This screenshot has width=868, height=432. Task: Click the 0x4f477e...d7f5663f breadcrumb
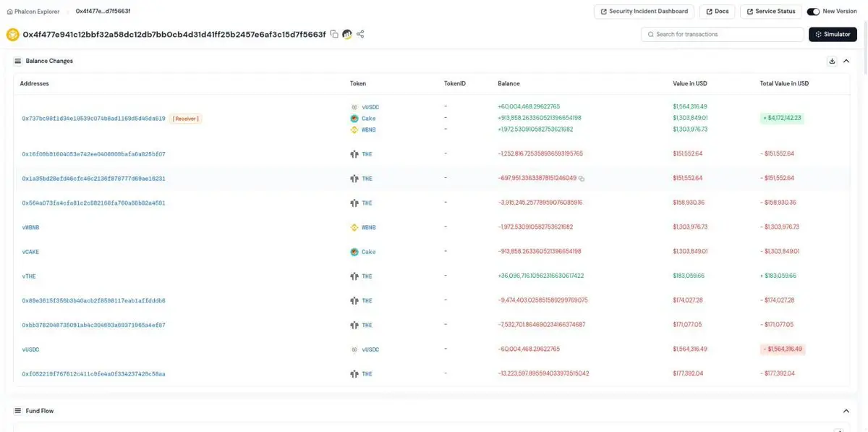click(103, 12)
